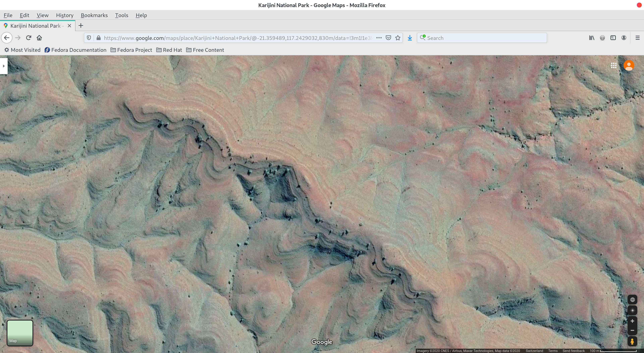Open the View menu
This screenshot has height=353, width=644.
point(42,15)
